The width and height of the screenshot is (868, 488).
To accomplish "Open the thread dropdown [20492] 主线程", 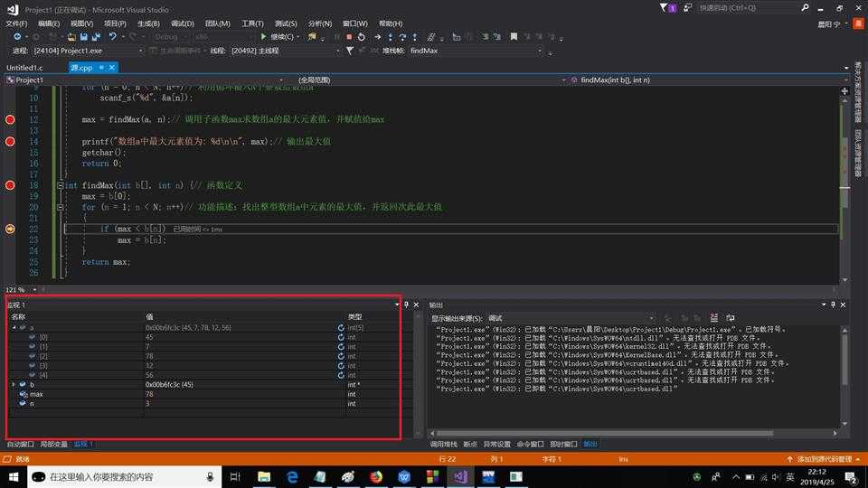I will point(285,51).
